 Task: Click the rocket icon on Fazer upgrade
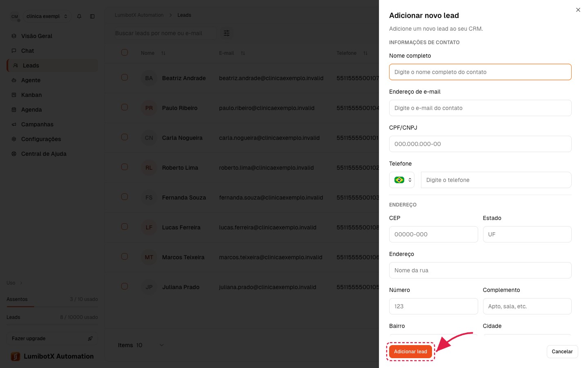tap(90, 339)
